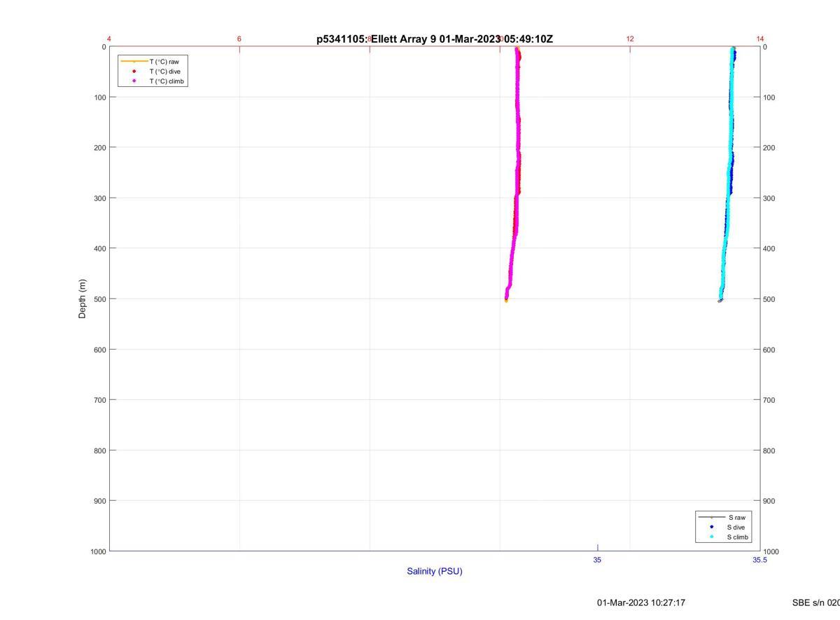Click the red temperature tick label '6'
Screen dimensions: 840x620
pyautogui.click(x=239, y=39)
